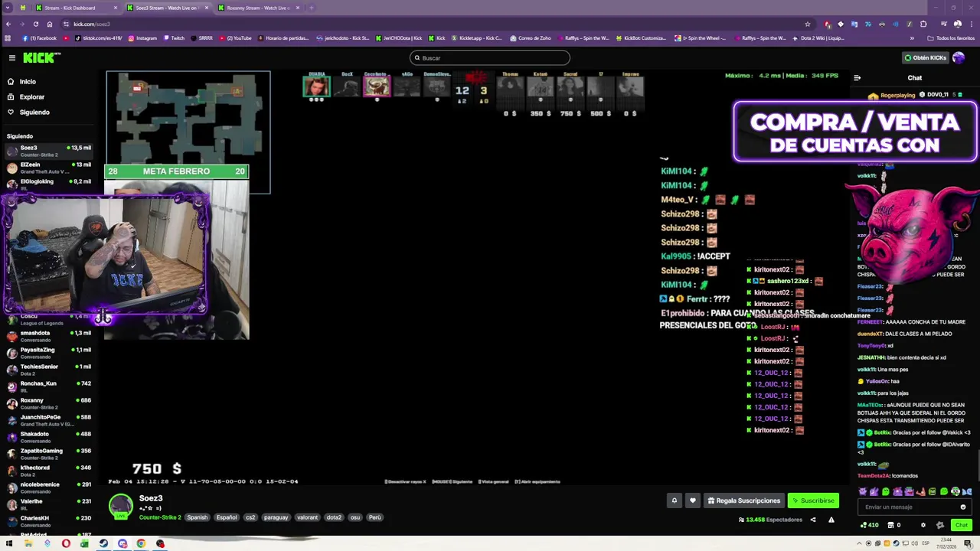980x551 pixels.
Task: Click the Buscar search field
Action: pyautogui.click(x=490, y=58)
